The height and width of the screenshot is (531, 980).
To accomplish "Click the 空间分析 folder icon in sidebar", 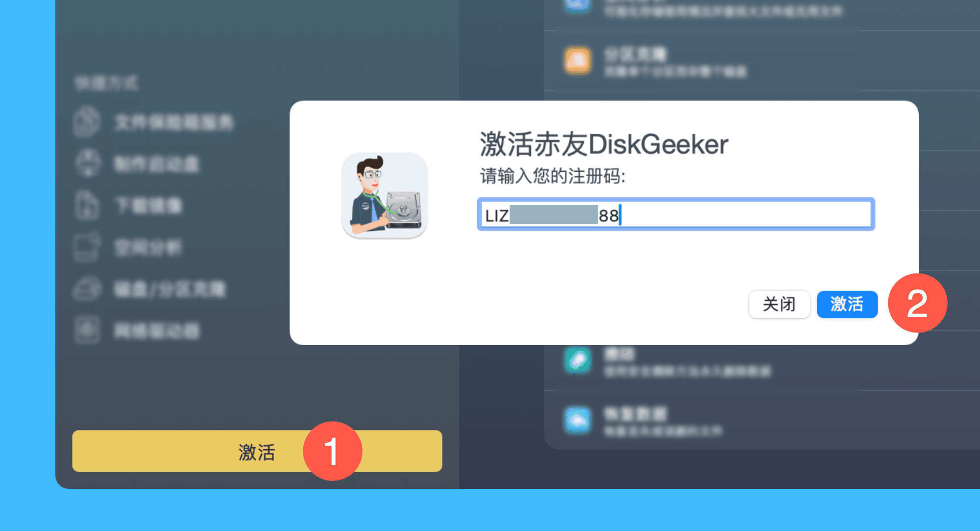I will coord(87,247).
